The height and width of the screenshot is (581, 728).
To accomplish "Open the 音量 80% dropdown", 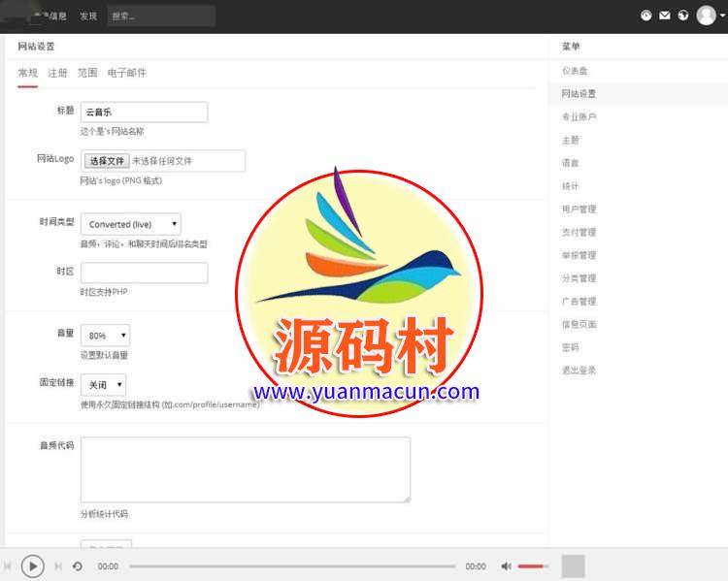I will pyautogui.click(x=106, y=335).
